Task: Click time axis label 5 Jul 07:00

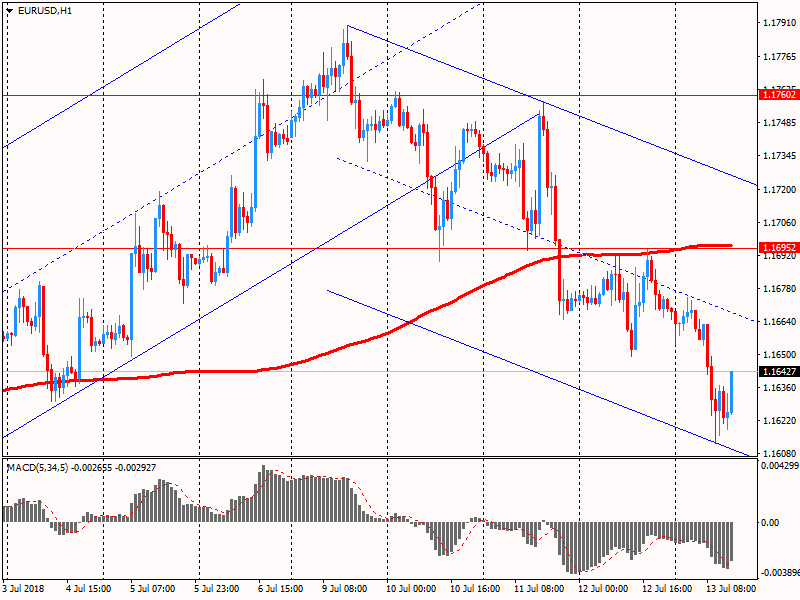Action: (x=153, y=588)
